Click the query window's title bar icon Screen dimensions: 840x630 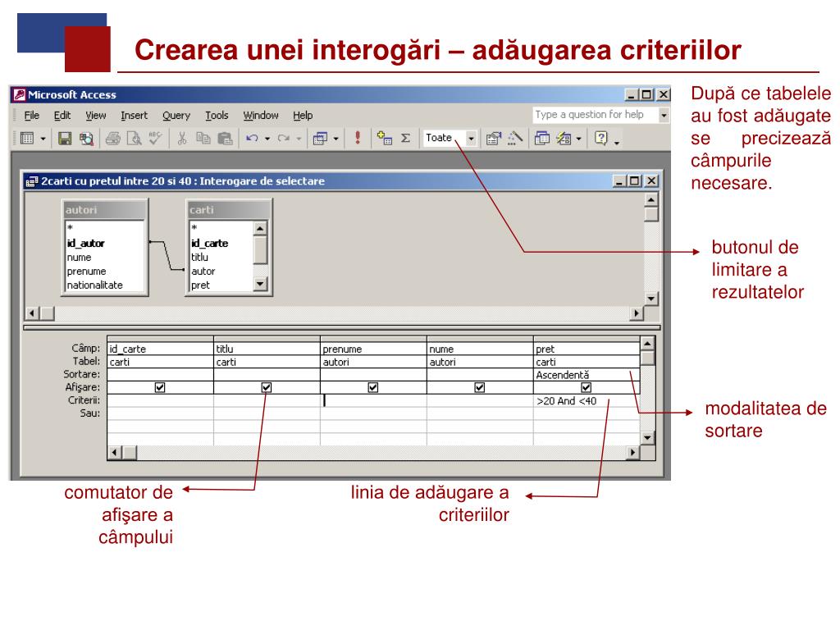click(x=32, y=181)
